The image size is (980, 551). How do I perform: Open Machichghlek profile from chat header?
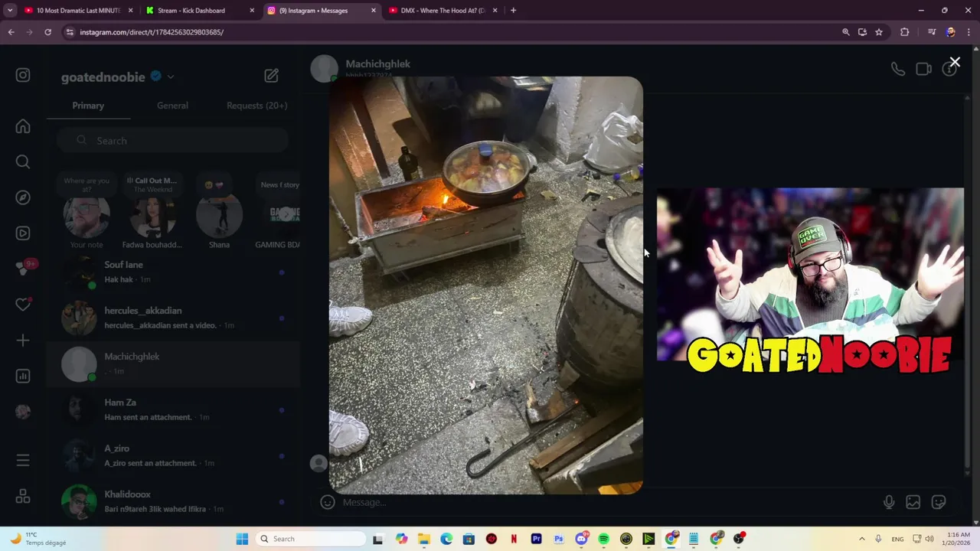point(377,64)
